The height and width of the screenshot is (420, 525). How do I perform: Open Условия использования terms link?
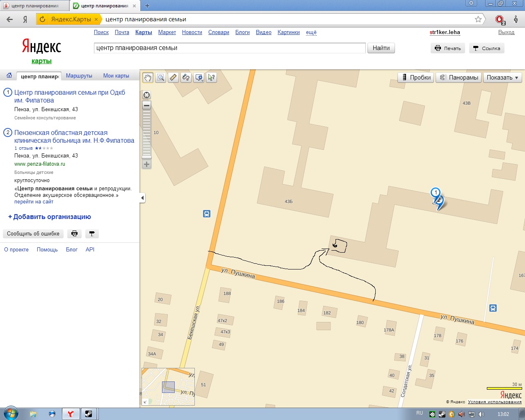tap(495, 402)
